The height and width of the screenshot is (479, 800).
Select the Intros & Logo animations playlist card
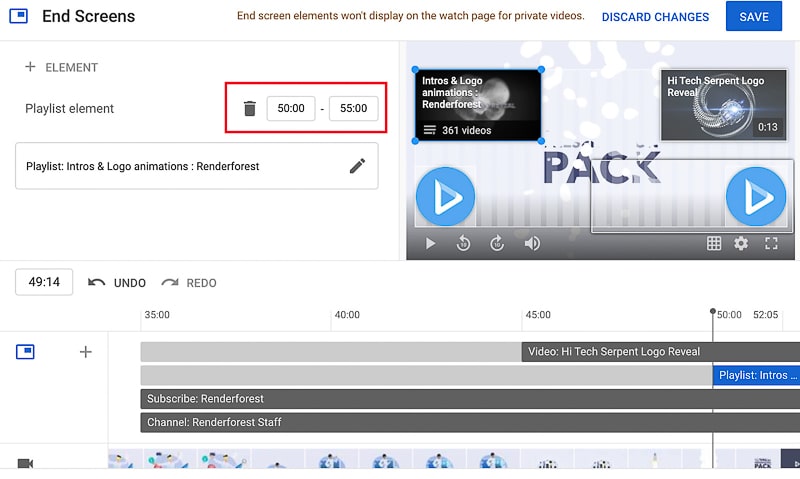point(478,105)
